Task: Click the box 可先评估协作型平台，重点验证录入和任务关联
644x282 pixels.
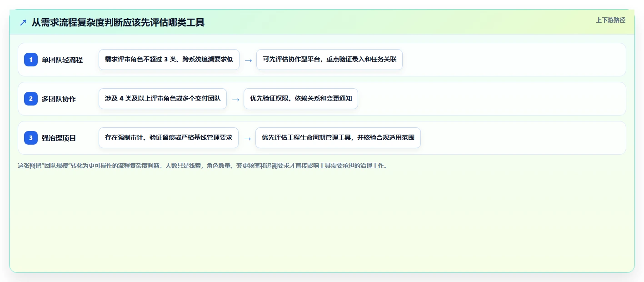Action: pyautogui.click(x=329, y=60)
